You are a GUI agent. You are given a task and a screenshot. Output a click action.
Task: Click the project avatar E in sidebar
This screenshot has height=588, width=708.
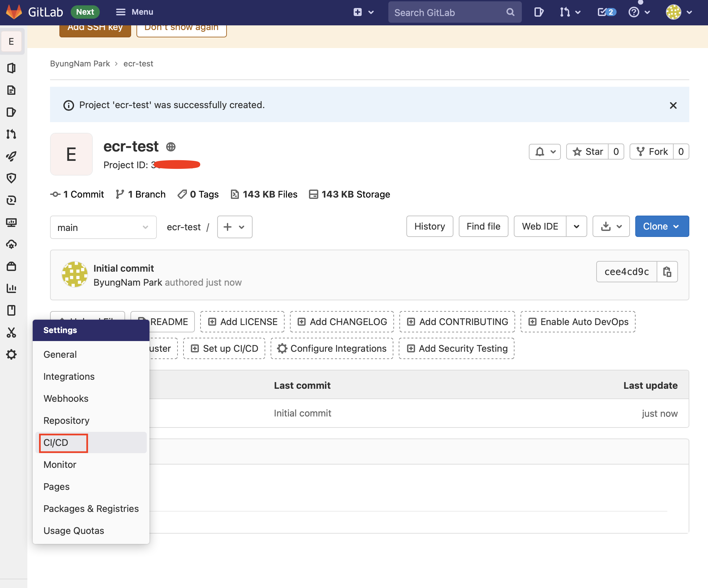(x=11, y=41)
